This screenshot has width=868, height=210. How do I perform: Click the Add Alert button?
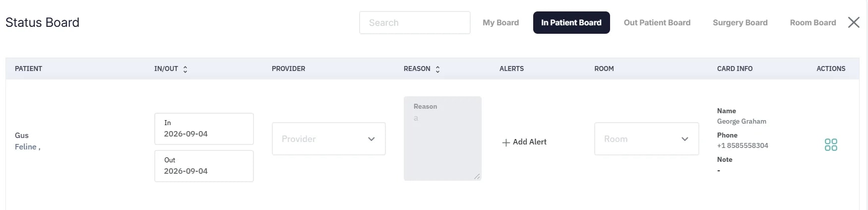point(524,142)
